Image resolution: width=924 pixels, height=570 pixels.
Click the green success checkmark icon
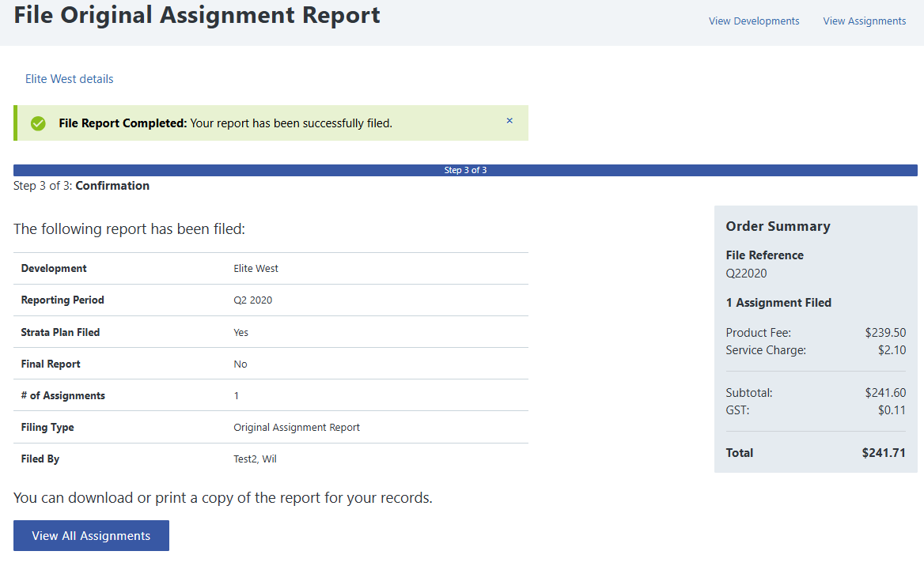click(x=38, y=123)
